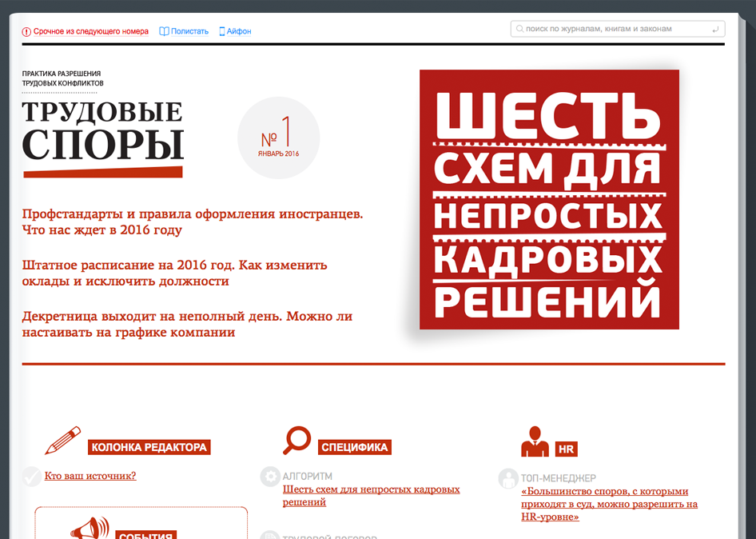Viewport: 756px width, 539px height.
Task: Open 'Срочное из следующего номера' link
Action: pos(90,31)
